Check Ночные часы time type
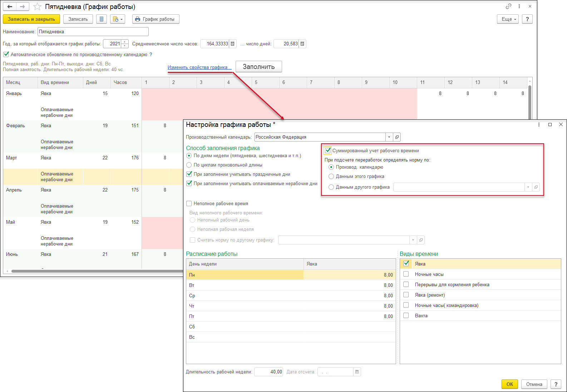 pyautogui.click(x=406, y=274)
